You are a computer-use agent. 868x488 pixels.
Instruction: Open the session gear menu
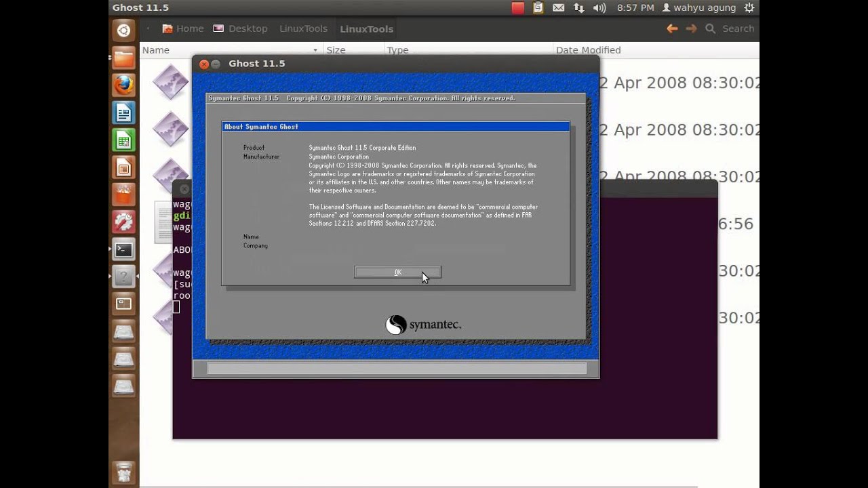749,7
